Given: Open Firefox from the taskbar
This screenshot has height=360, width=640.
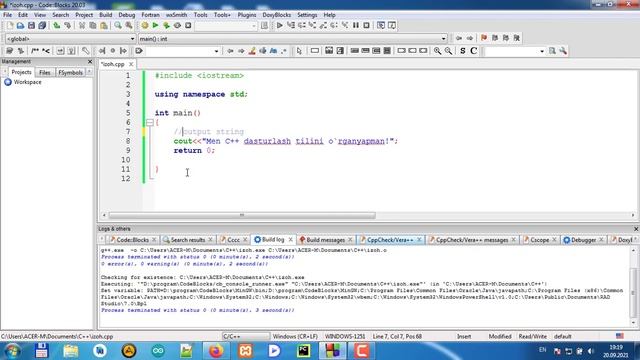Looking at the screenshot, I should coord(216,351).
